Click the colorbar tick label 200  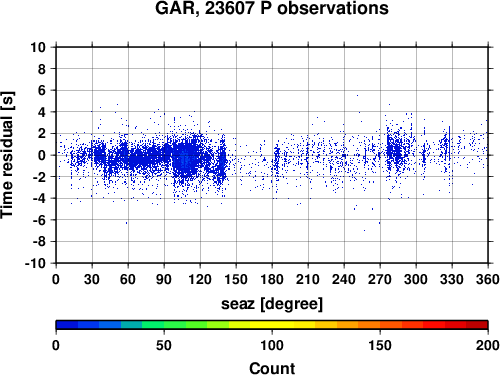(488, 345)
